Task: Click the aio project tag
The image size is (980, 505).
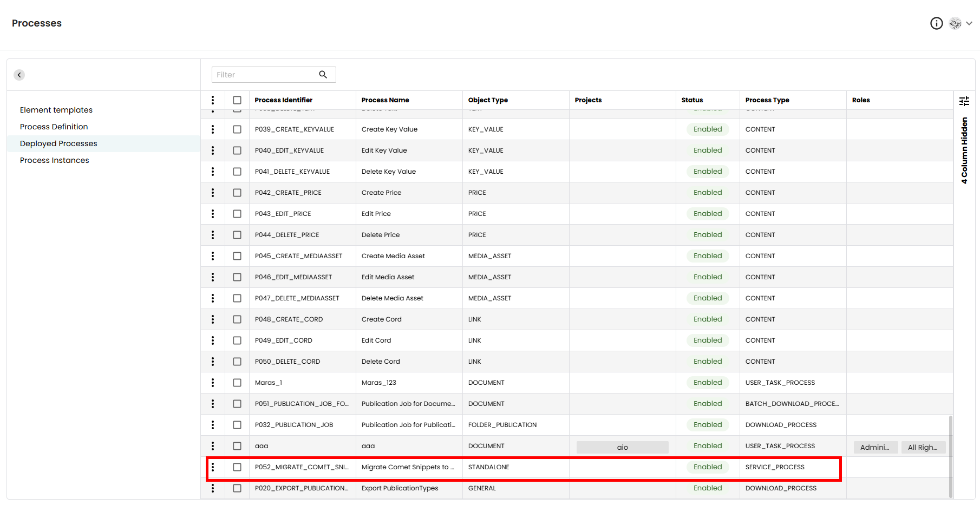Action: [622, 447]
